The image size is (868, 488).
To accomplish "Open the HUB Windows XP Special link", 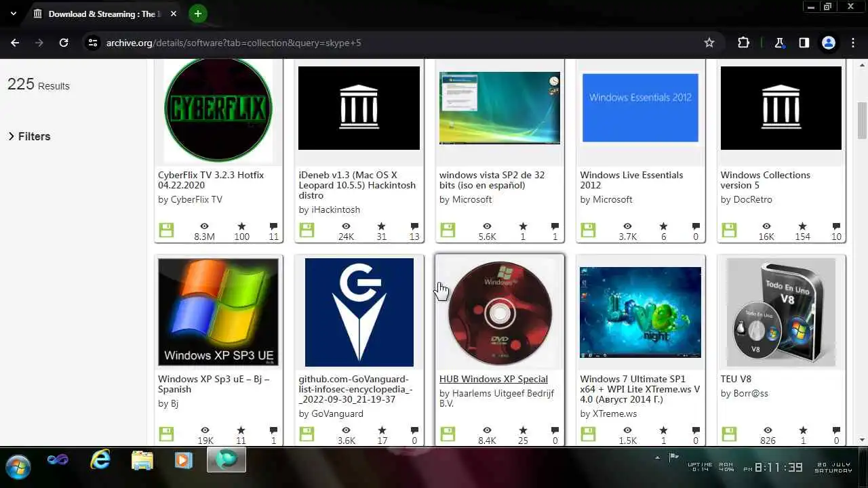I will [x=493, y=379].
